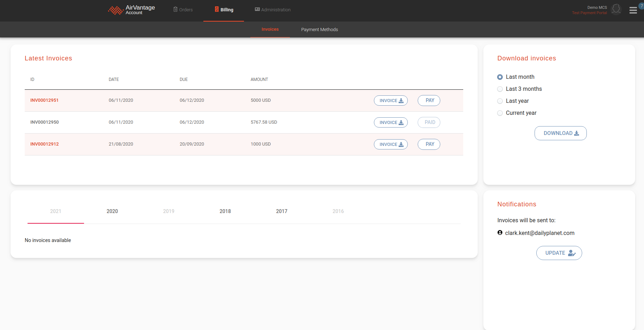Click the AirVantage logo icon
Image resolution: width=644 pixels, height=330 pixels.
point(115,10)
